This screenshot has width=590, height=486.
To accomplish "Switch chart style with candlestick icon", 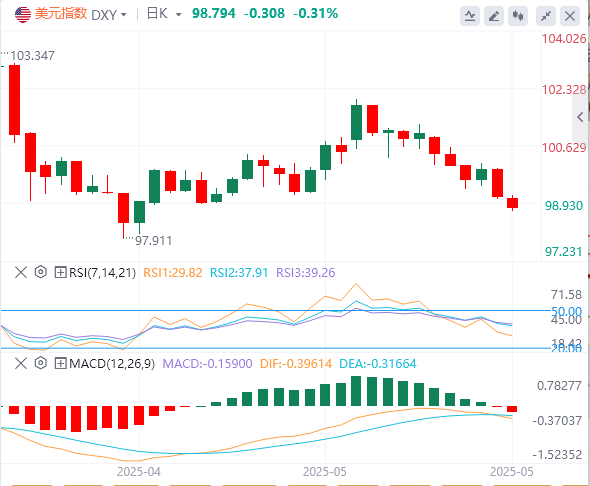I will 518,16.
